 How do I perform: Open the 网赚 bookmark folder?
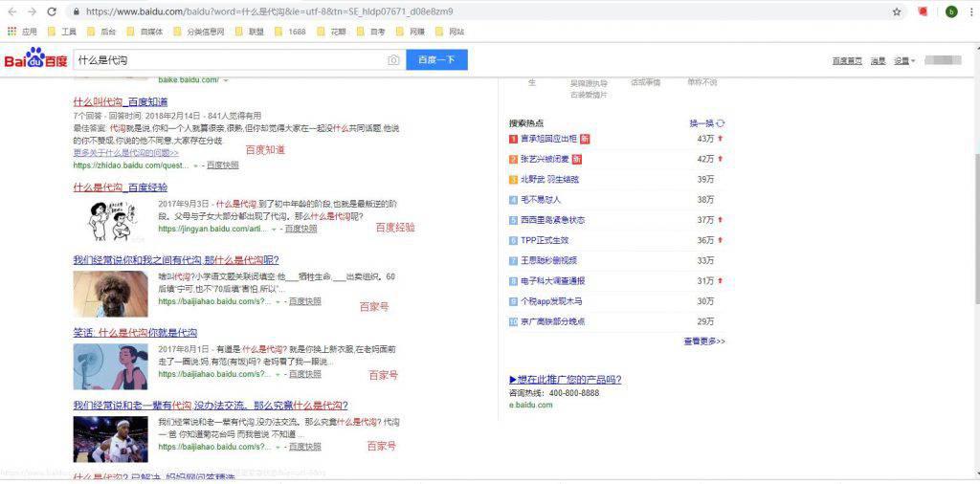(411, 32)
